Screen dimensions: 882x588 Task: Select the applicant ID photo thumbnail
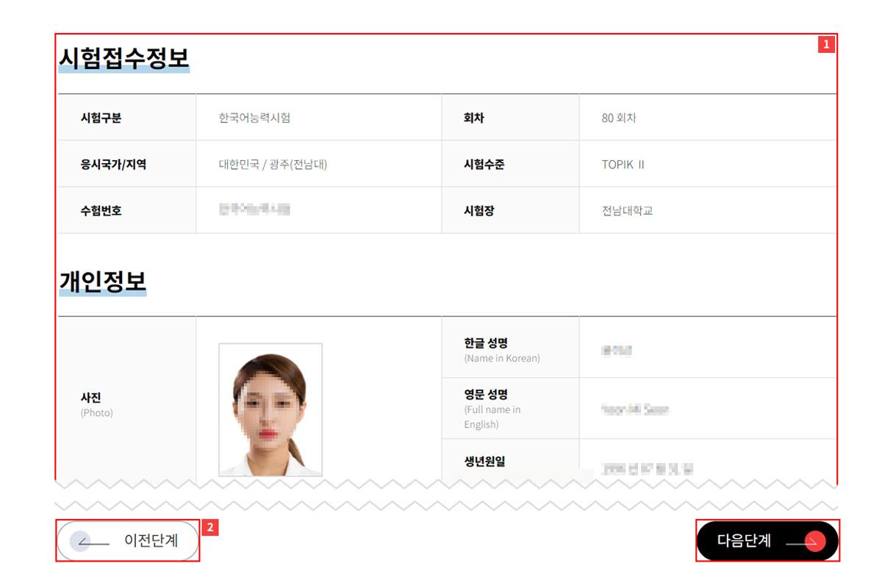270,409
